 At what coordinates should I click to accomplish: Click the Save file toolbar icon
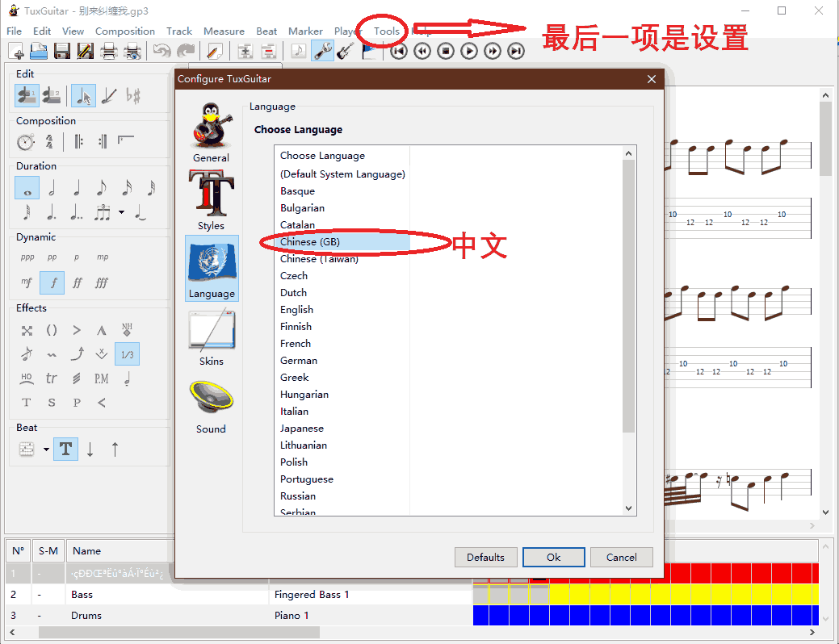(61, 52)
